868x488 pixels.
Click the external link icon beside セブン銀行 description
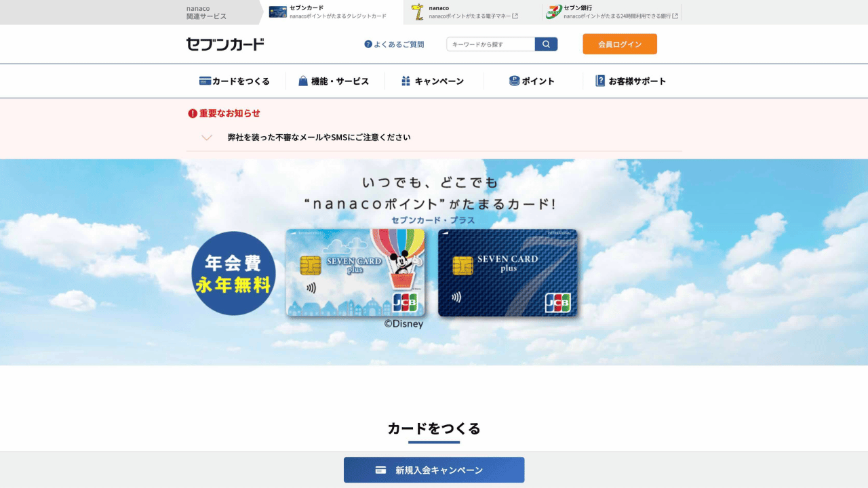pyautogui.click(x=675, y=16)
